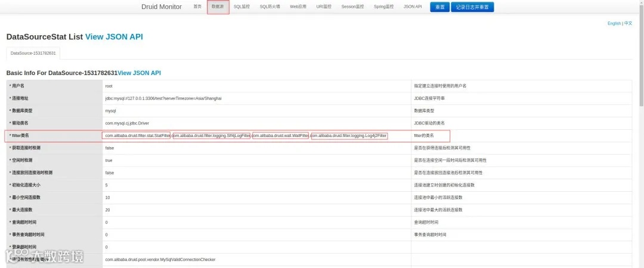Image resolution: width=644 pixels, height=268 pixels.
Task: Click the 用户名 row label
Action: [17, 86]
